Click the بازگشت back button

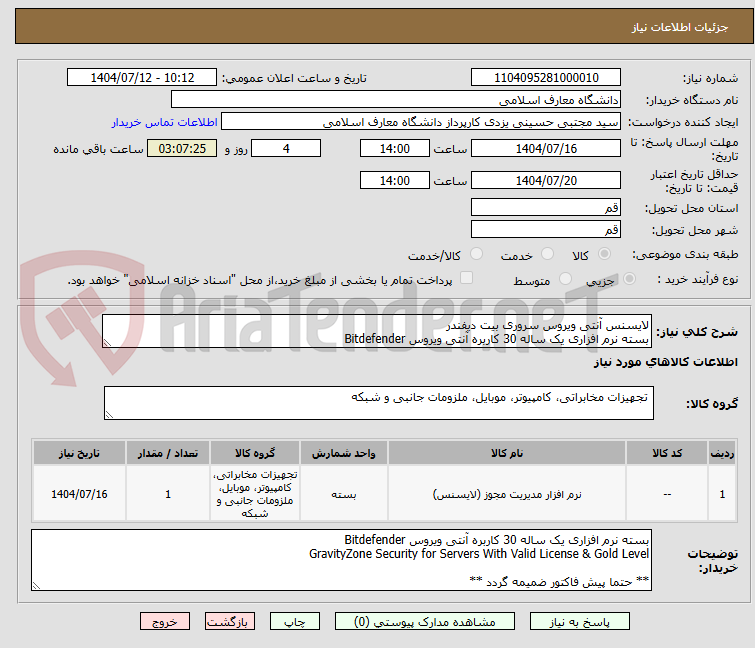tap(229, 621)
